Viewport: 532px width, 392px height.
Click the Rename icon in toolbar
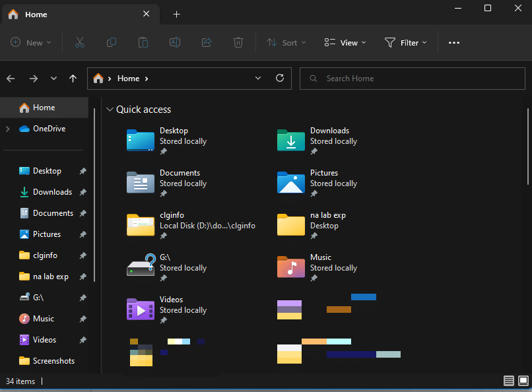(x=175, y=43)
